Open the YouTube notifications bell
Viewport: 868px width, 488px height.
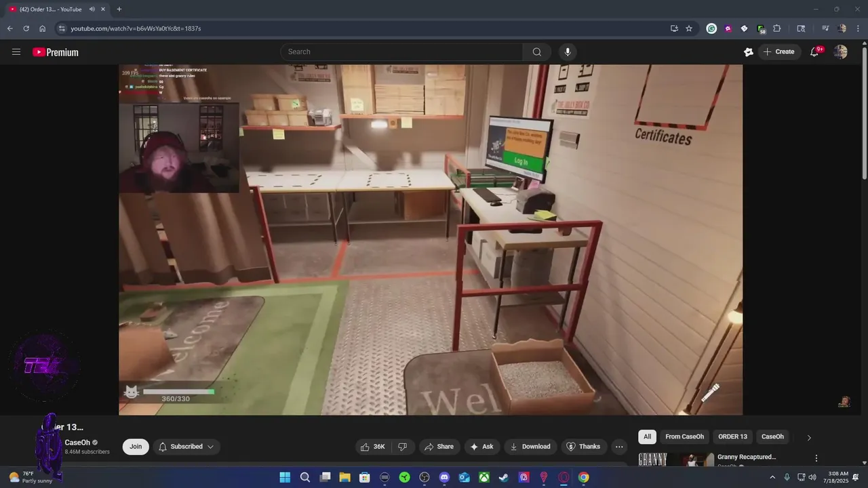tap(815, 52)
